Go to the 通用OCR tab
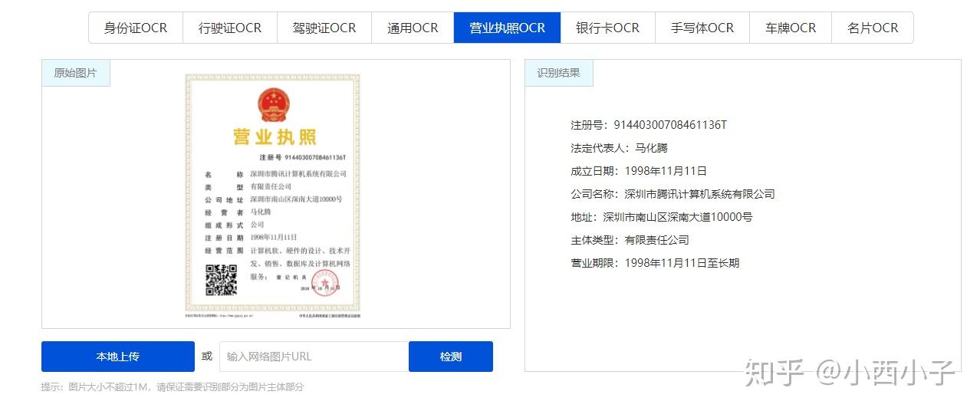 click(x=413, y=28)
